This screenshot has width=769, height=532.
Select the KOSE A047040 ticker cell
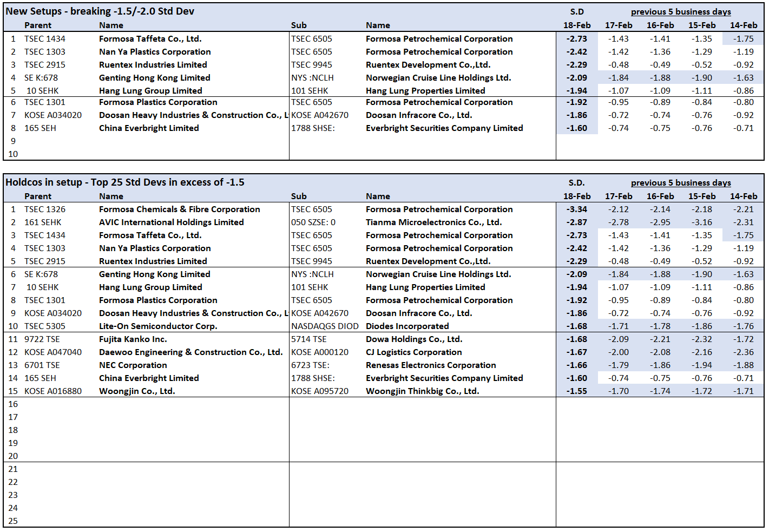[x=53, y=352]
